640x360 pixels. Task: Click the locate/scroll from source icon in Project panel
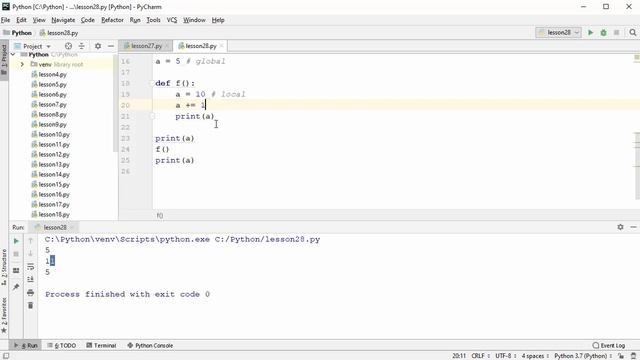pos(68,46)
